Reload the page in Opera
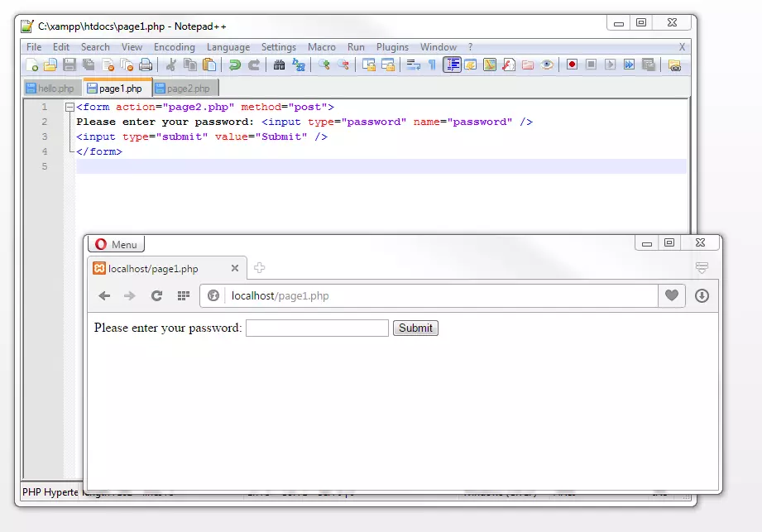The width and height of the screenshot is (762, 532). [x=157, y=295]
